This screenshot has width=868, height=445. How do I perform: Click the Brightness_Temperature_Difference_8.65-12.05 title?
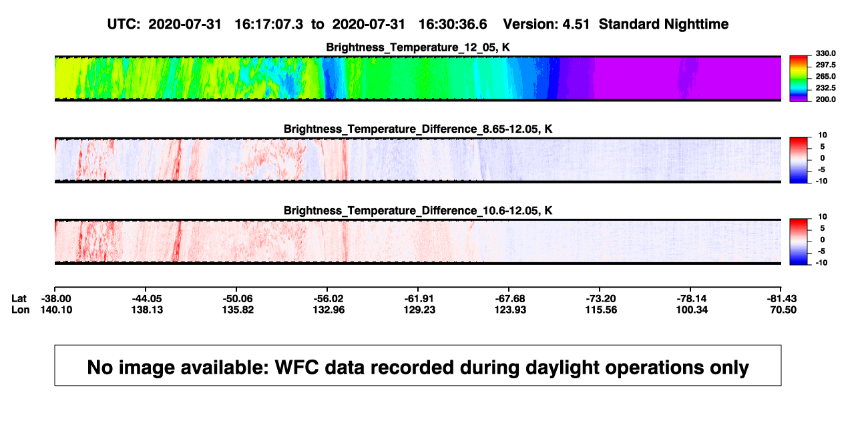point(418,129)
